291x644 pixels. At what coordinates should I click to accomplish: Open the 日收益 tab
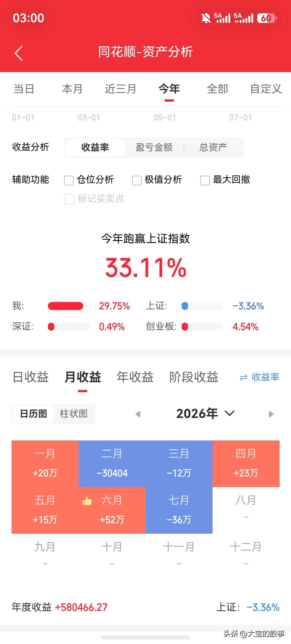click(30, 377)
